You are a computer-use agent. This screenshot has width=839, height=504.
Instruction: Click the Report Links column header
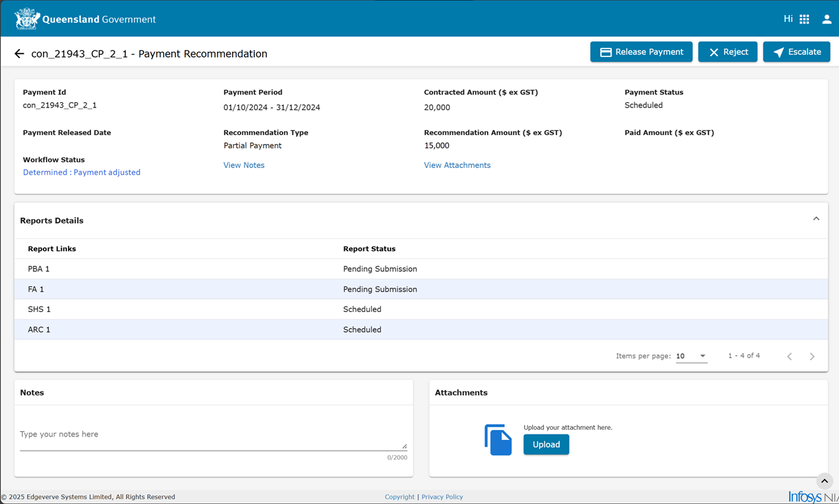point(52,249)
